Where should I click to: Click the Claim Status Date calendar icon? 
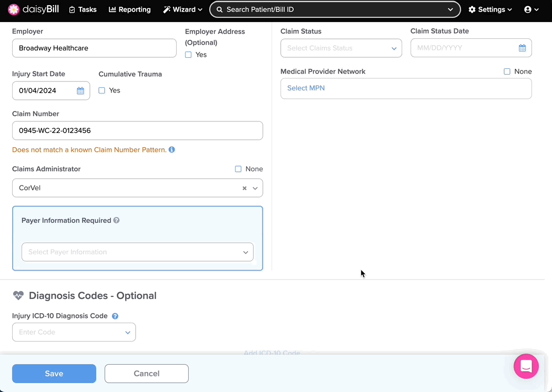522,48
